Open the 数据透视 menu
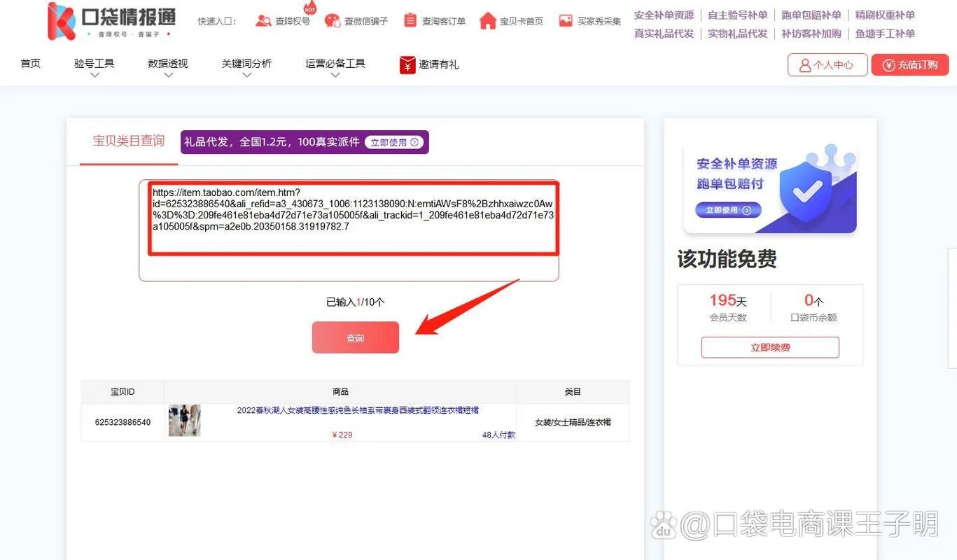 pyautogui.click(x=168, y=64)
